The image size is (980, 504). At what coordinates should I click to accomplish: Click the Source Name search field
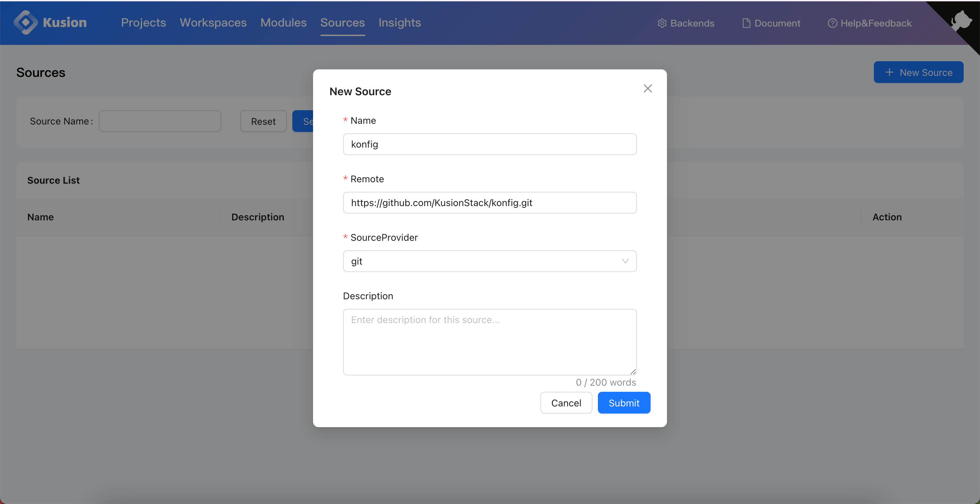click(x=160, y=121)
